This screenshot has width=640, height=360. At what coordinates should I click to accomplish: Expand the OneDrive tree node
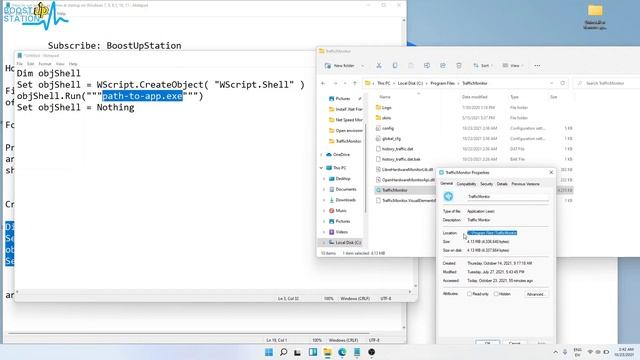tap(322, 155)
